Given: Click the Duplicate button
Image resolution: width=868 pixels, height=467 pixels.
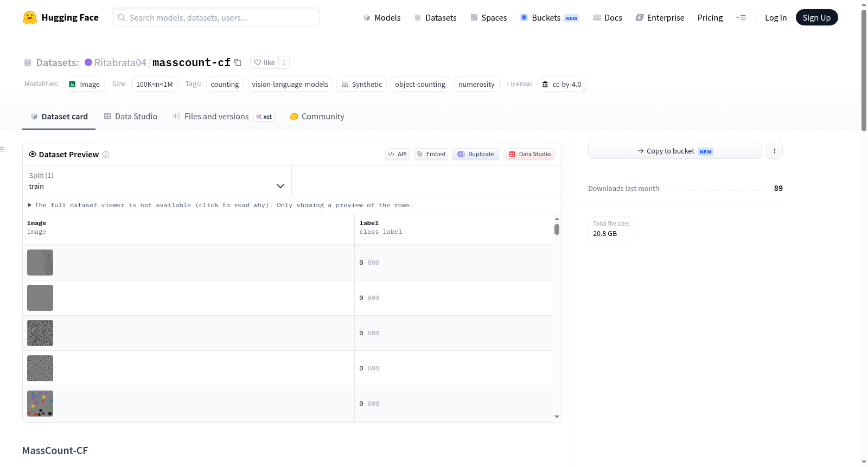Looking at the screenshot, I should pyautogui.click(x=476, y=154).
